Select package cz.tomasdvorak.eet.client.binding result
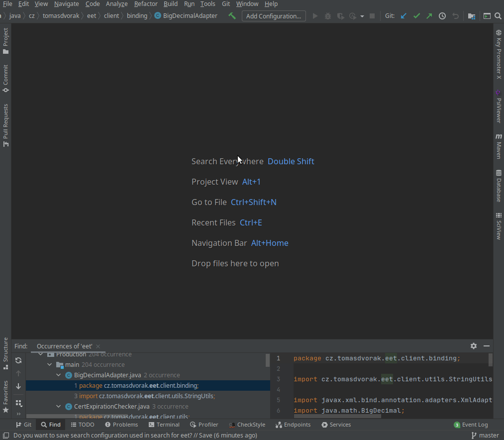Image resolution: width=504 pixels, height=440 pixels. [148, 385]
